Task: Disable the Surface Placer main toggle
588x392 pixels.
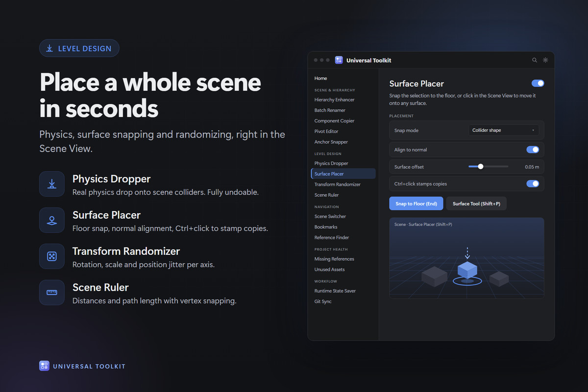Action: tap(538, 83)
